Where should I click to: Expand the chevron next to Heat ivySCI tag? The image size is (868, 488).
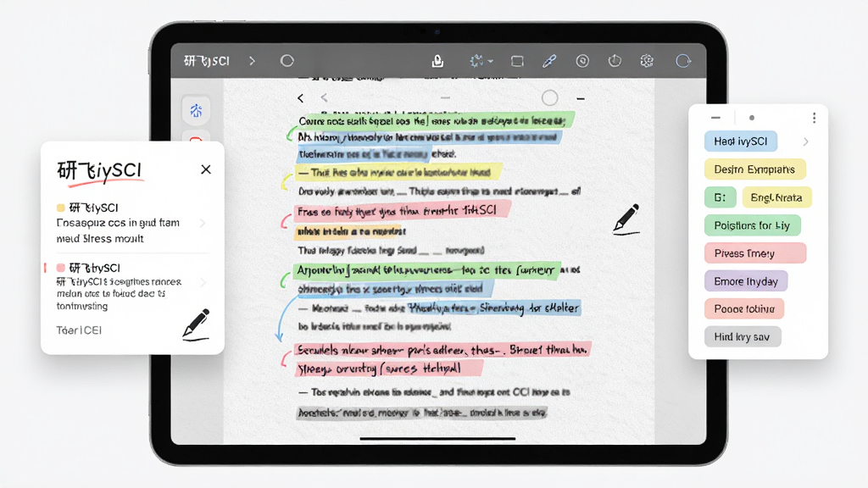(805, 141)
